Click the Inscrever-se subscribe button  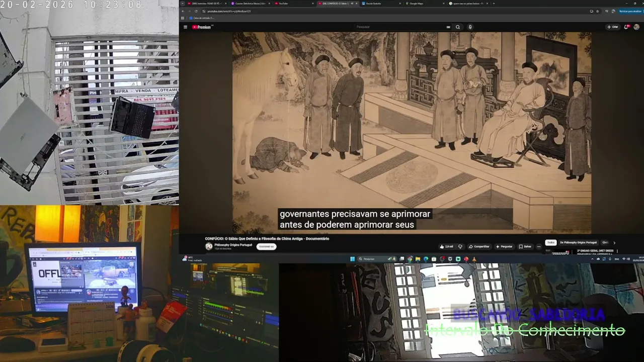266,246
